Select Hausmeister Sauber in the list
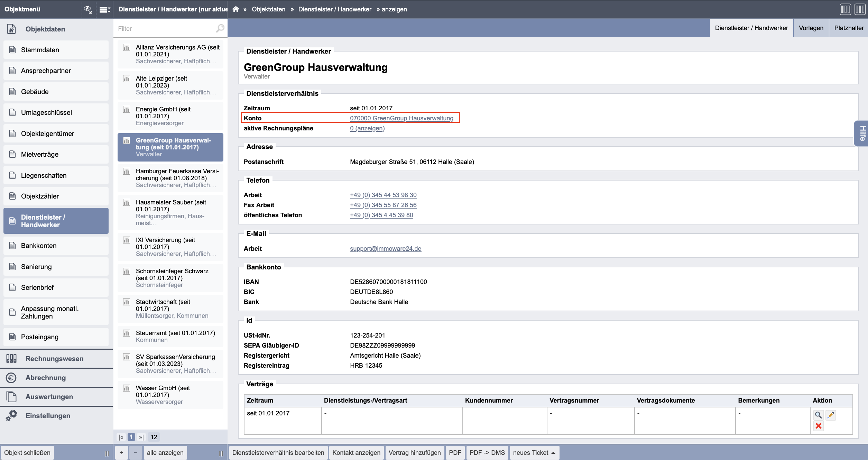Image resolution: width=868 pixels, height=460 pixels. [x=170, y=213]
